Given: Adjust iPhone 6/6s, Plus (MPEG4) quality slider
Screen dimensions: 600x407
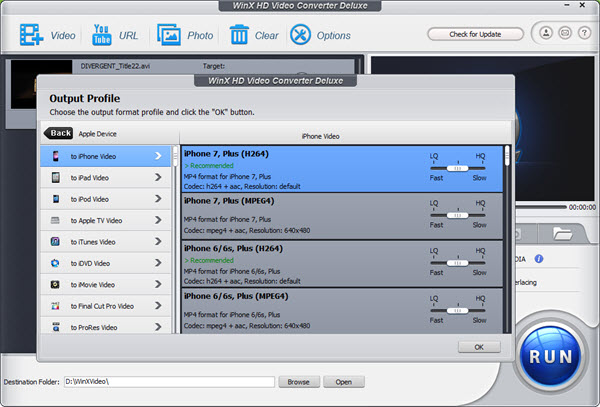Looking at the screenshot, I should (x=458, y=311).
